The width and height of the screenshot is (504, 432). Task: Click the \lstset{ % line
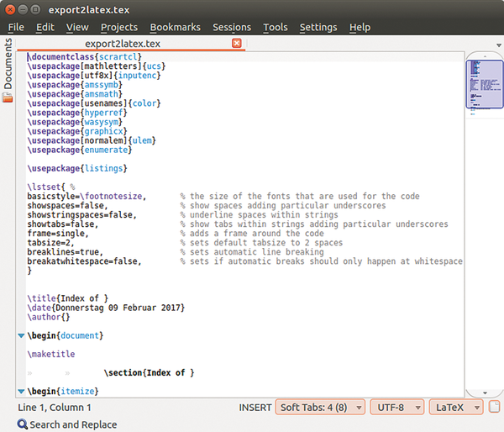(x=51, y=187)
